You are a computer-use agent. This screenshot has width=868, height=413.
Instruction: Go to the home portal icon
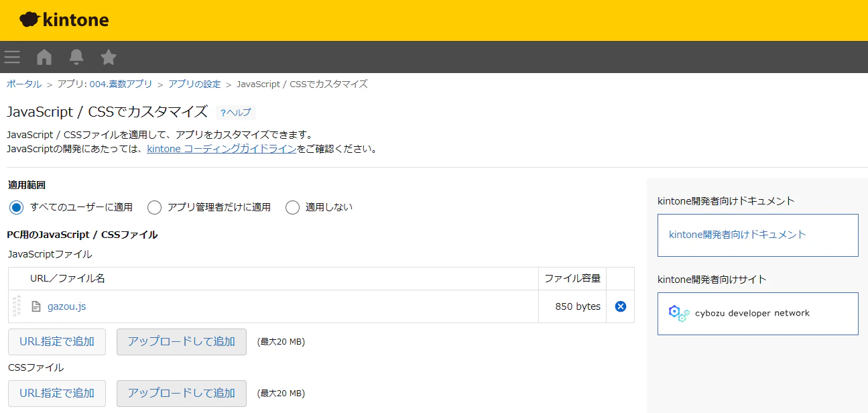point(44,57)
